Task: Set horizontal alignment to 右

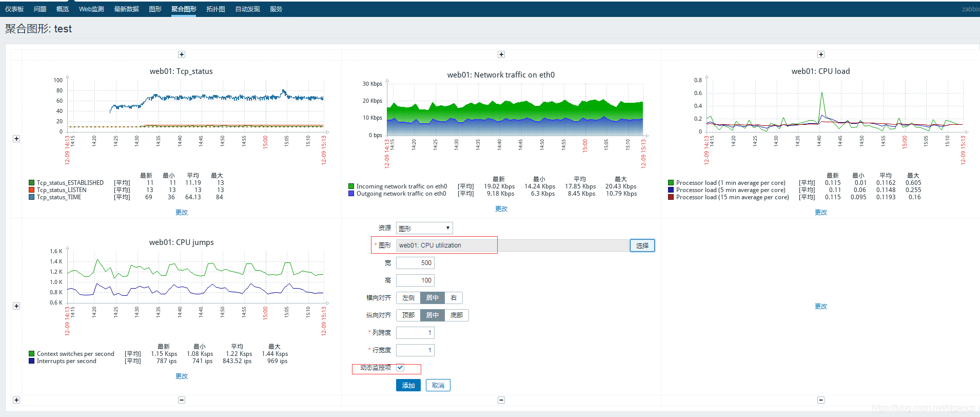Action: (454, 298)
